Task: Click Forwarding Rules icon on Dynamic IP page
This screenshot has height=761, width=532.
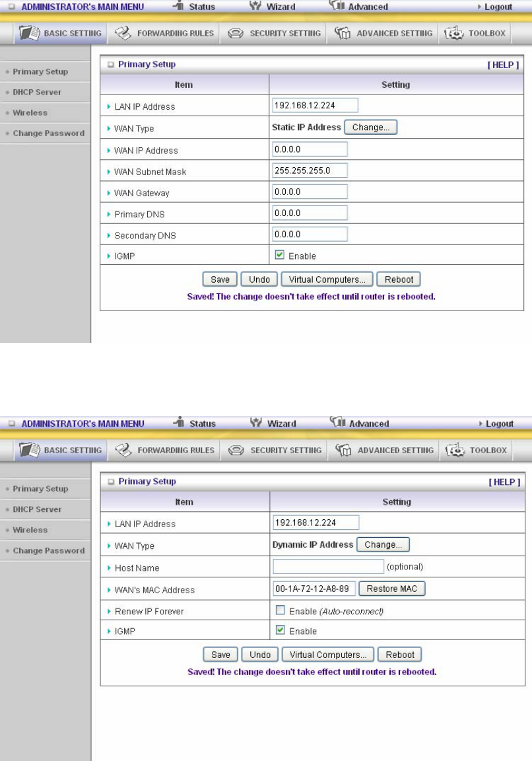Action: click(123, 450)
